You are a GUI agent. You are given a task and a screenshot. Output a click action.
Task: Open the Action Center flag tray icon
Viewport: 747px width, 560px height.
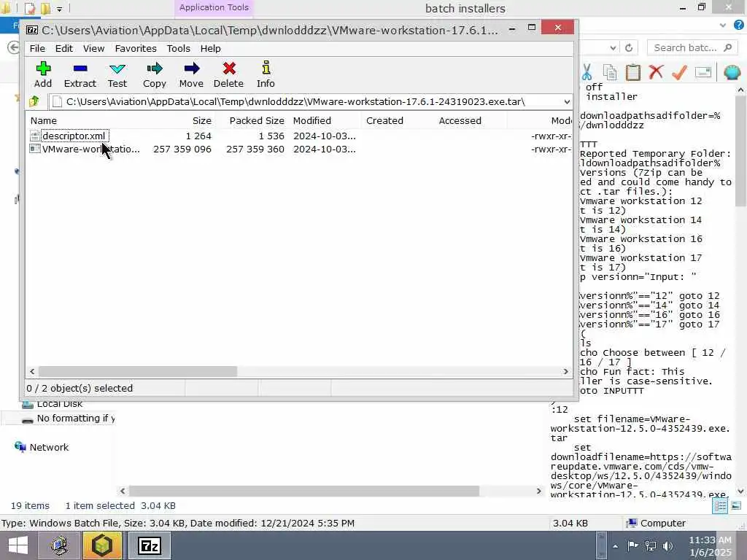(x=632, y=545)
